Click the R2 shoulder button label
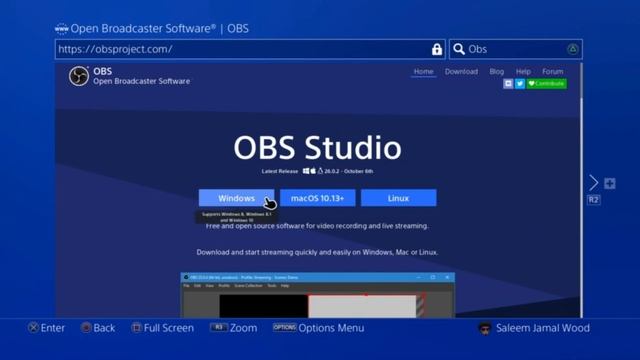Screen dimensions: 640x360 (593, 200)
